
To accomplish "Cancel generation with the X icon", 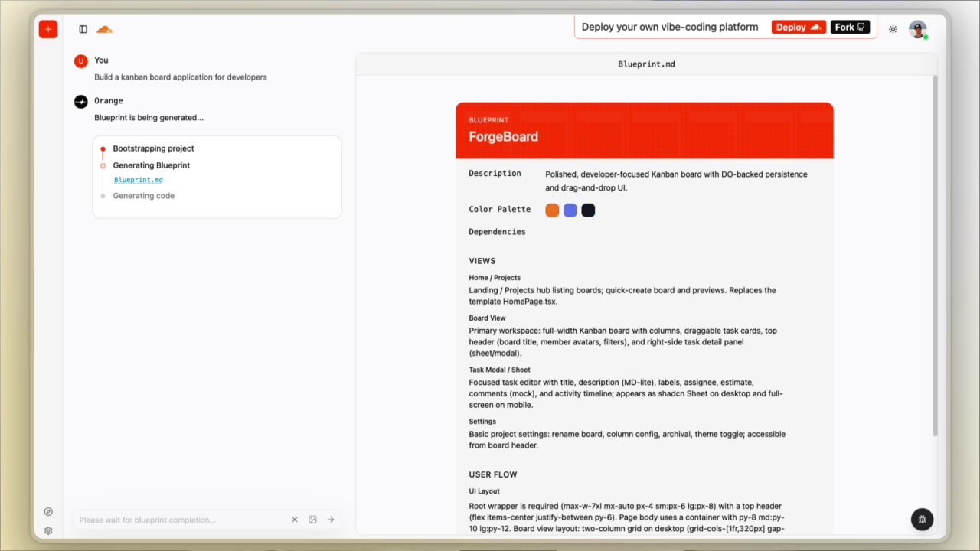I will click(x=294, y=519).
